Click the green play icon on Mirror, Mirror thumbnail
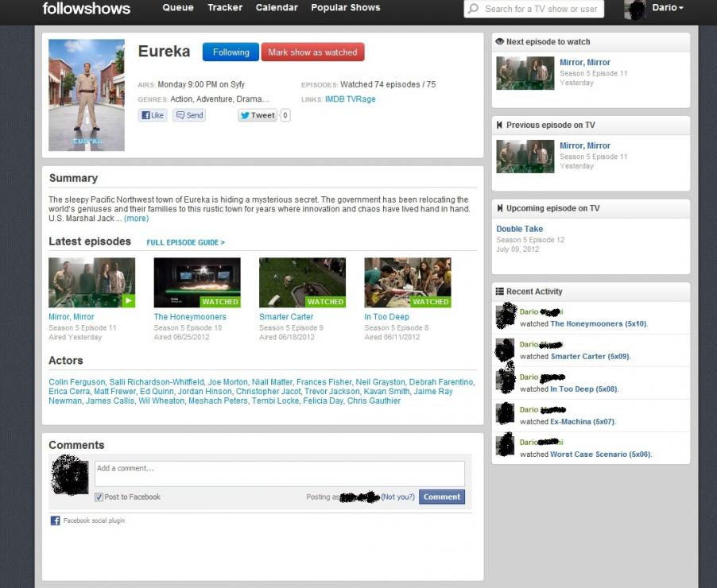Image resolution: width=717 pixels, height=588 pixels. tap(129, 301)
